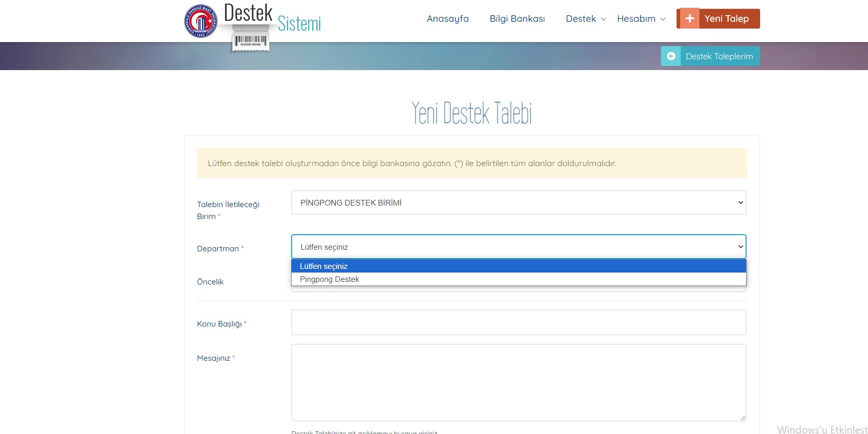The image size is (868, 434).
Task: Collapse the Departman combo box
Action: click(519, 247)
